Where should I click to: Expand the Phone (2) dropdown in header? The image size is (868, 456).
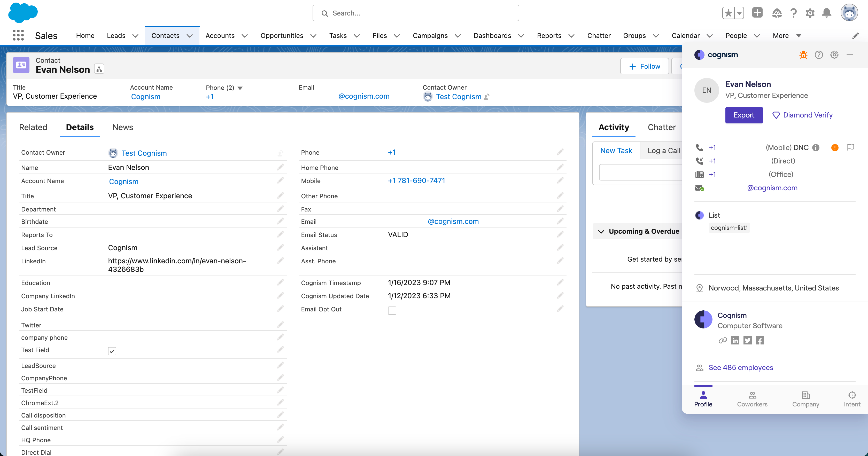point(240,88)
